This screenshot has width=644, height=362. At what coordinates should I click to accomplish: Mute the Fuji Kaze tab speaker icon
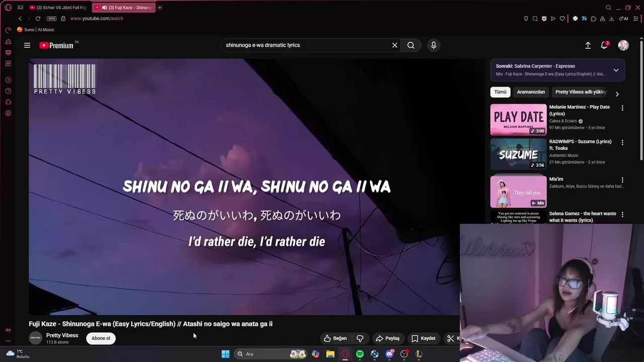tap(104, 8)
